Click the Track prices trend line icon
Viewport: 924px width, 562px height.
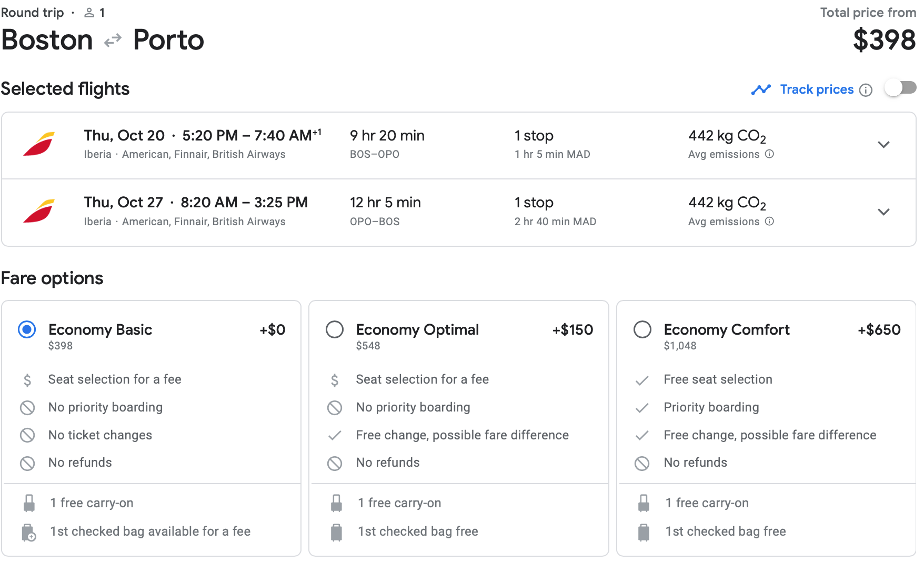761,90
